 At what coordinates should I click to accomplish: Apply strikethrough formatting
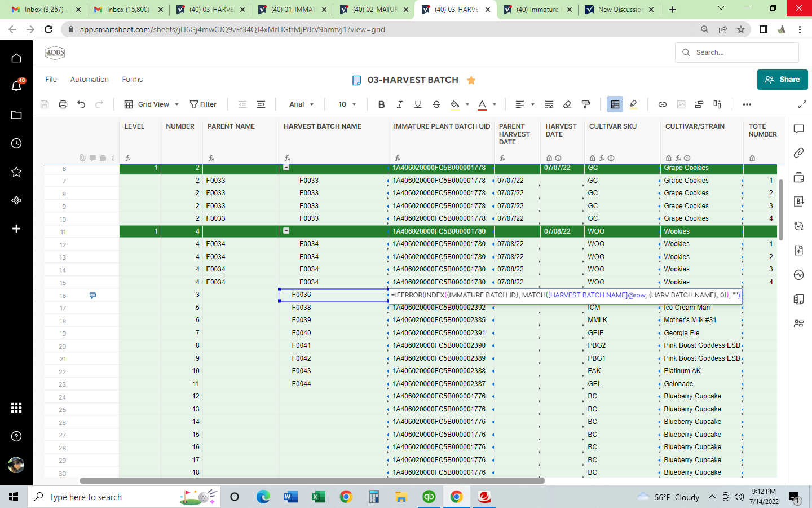[x=436, y=104]
